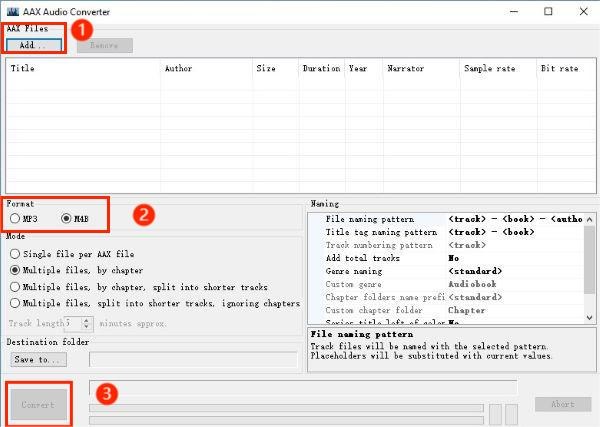This screenshot has height=427, width=600.
Task: Click the Audiobook custom genre value
Action: pos(472,284)
